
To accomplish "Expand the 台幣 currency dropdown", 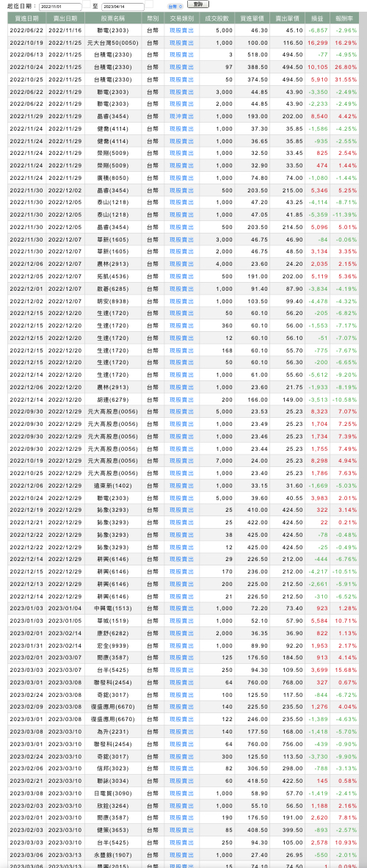I will pyautogui.click(x=172, y=6).
